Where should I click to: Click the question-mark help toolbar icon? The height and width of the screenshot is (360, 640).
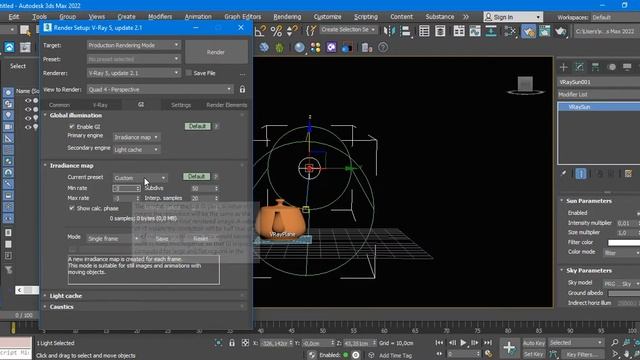point(383,47)
